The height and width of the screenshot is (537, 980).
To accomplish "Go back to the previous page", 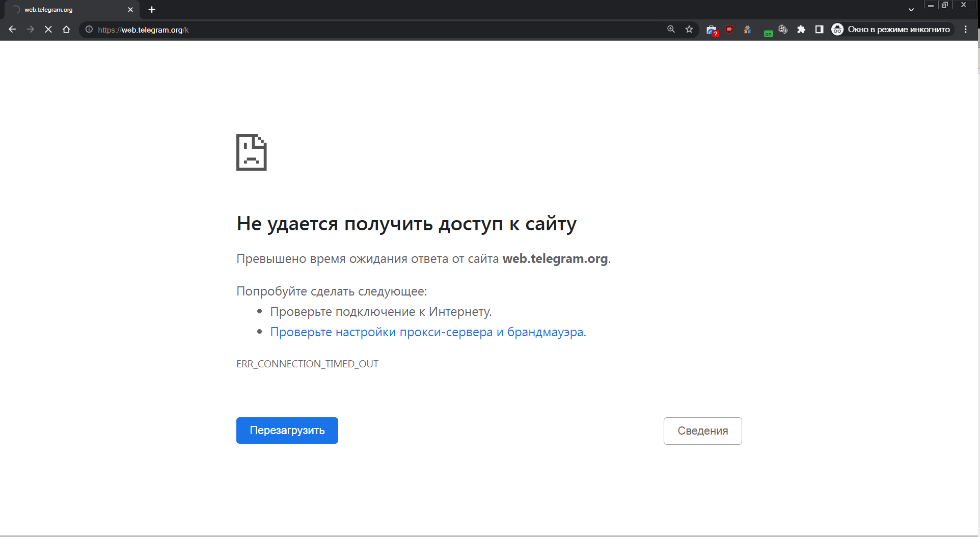I will (12, 30).
